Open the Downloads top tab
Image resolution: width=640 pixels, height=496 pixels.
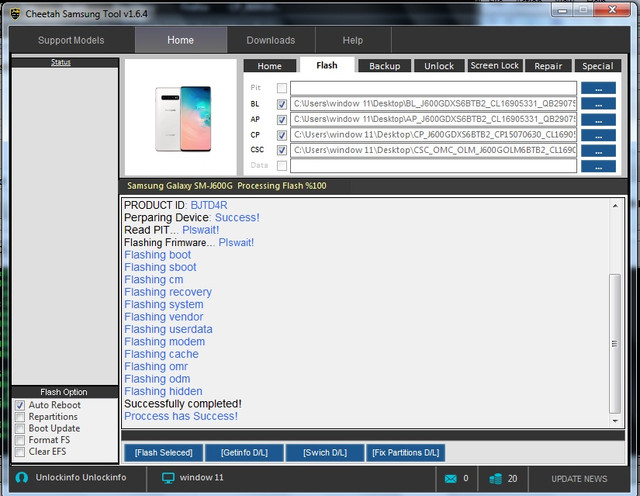(x=271, y=40)
